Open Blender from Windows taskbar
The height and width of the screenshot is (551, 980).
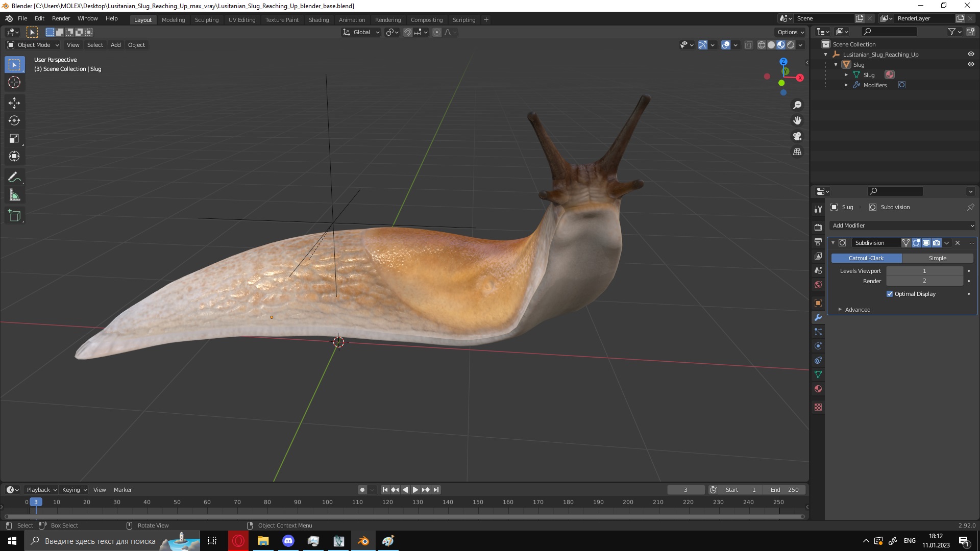tap(363, 541)
